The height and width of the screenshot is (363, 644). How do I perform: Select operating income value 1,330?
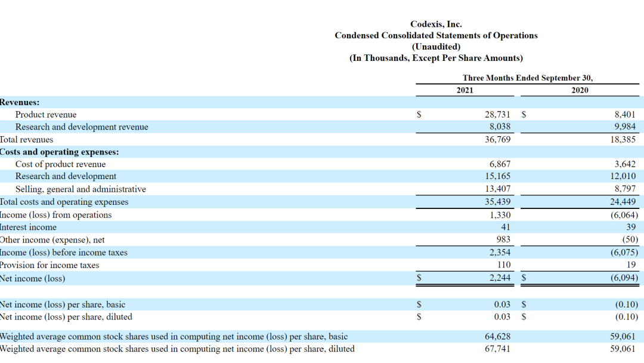[x=500, y=215]
